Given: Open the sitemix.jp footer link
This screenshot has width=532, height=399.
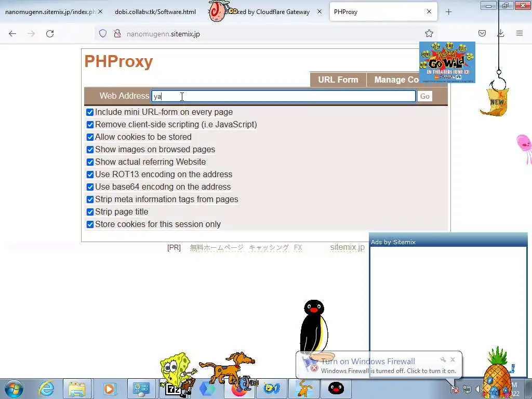Looking at the screenshot, I should click(x=347, y=247).
